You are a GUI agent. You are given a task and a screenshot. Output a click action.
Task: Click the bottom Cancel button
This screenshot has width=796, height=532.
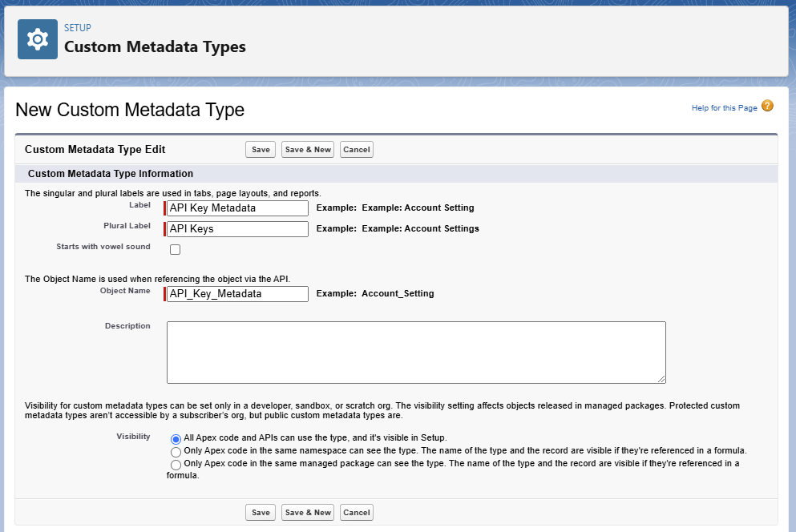pyautogui.click(x=357, y=512)
